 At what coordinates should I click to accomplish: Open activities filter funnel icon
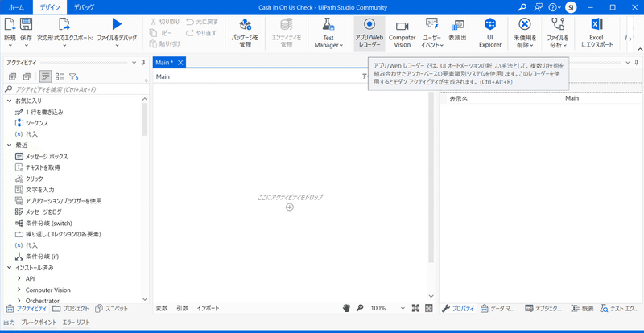pos(74,76)
